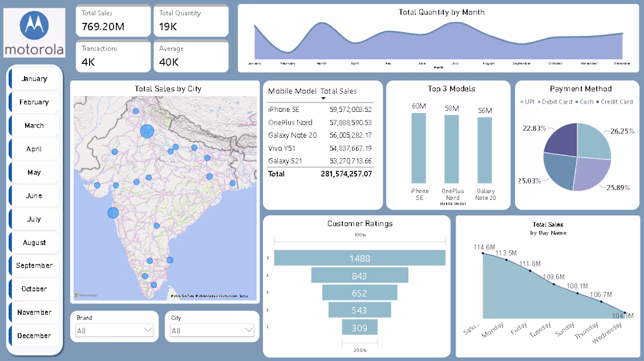Select the Credit Card legend entry

coord(614,101)
